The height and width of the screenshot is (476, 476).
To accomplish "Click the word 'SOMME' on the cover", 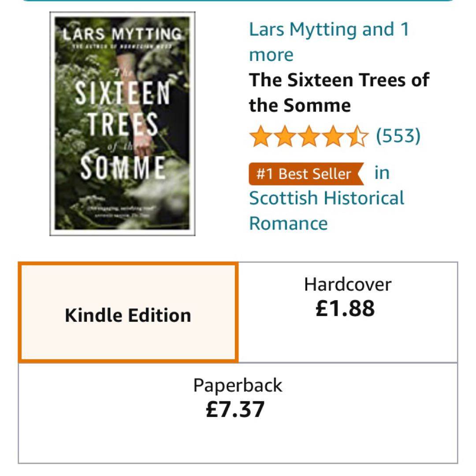I will tap(123, 168).
